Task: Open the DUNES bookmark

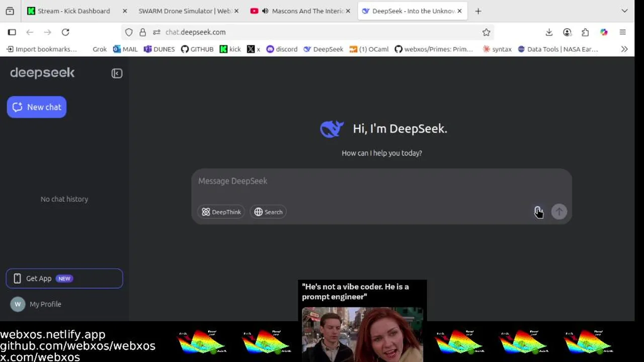Action: 159,49
